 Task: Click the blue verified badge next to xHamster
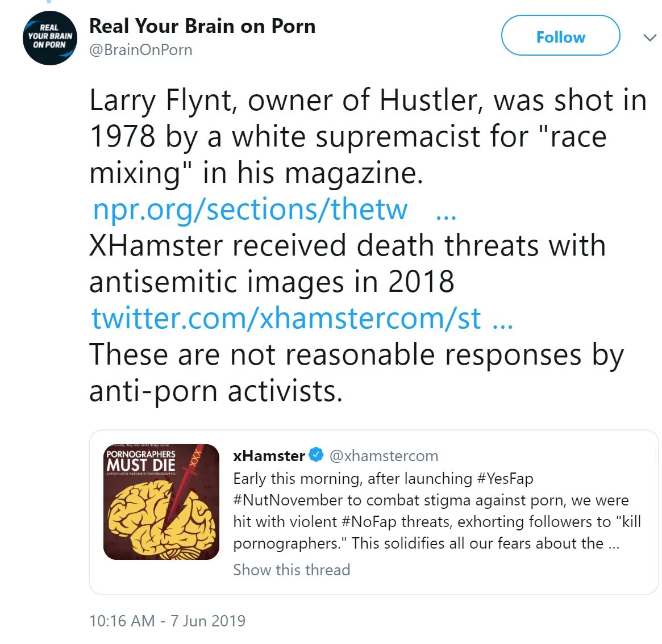click(x=317, y=455)
